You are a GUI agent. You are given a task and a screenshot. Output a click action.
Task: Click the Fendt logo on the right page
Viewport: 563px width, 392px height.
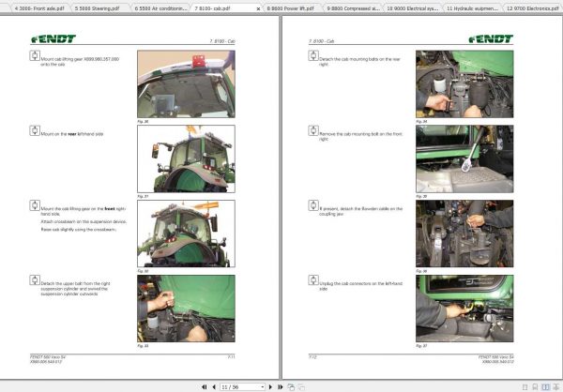click(491, 38)
